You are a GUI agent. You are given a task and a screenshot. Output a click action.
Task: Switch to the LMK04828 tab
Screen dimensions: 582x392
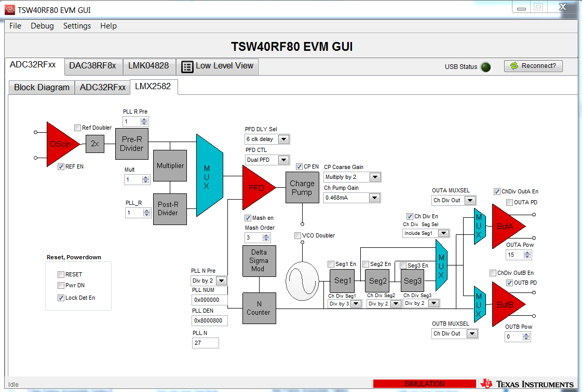click(x=148, y=66)
